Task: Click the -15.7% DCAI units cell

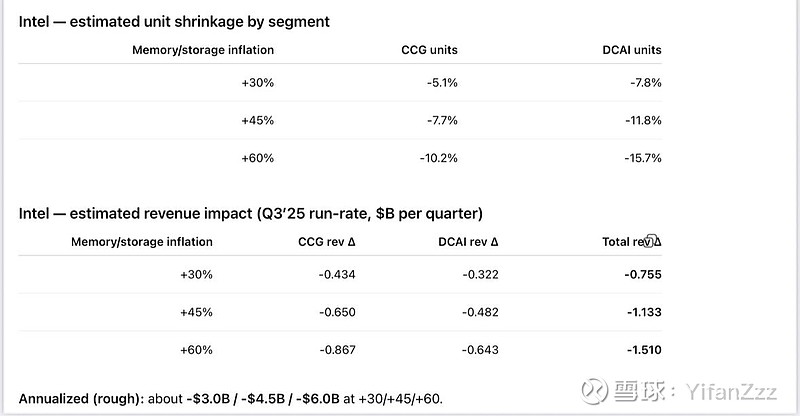Action: pyautogui.click(x=643, y=157)
